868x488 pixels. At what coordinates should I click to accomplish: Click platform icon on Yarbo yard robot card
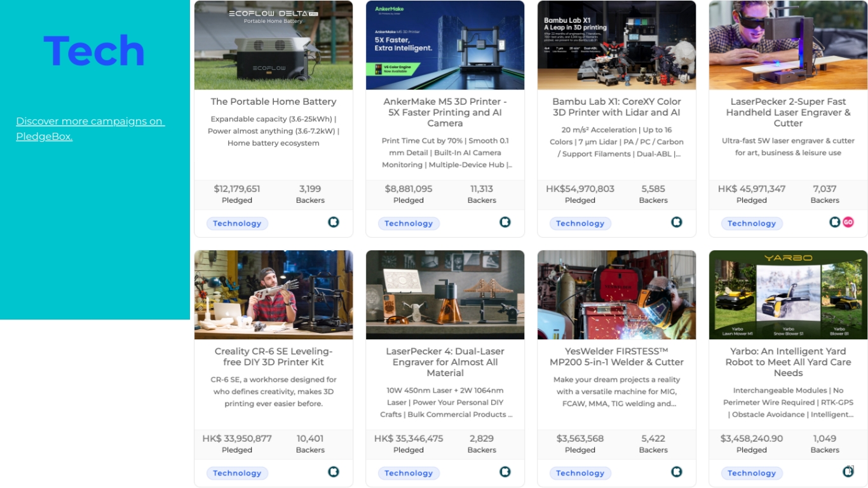point(848,471)
